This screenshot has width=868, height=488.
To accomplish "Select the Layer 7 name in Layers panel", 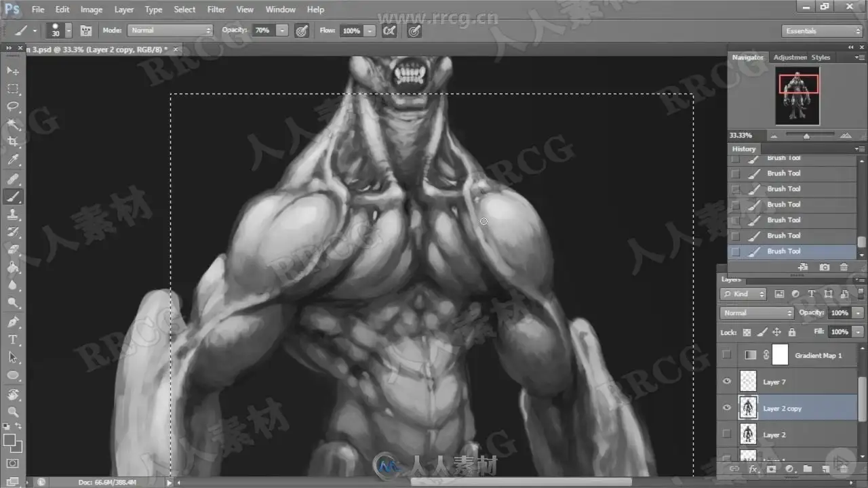I will coord(774,382).
